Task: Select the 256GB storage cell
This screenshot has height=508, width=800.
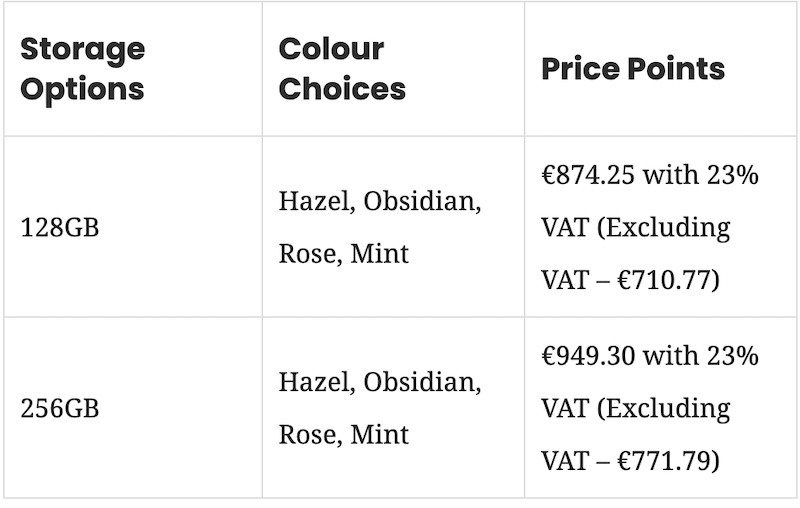Action: click(x=61, y=408)
